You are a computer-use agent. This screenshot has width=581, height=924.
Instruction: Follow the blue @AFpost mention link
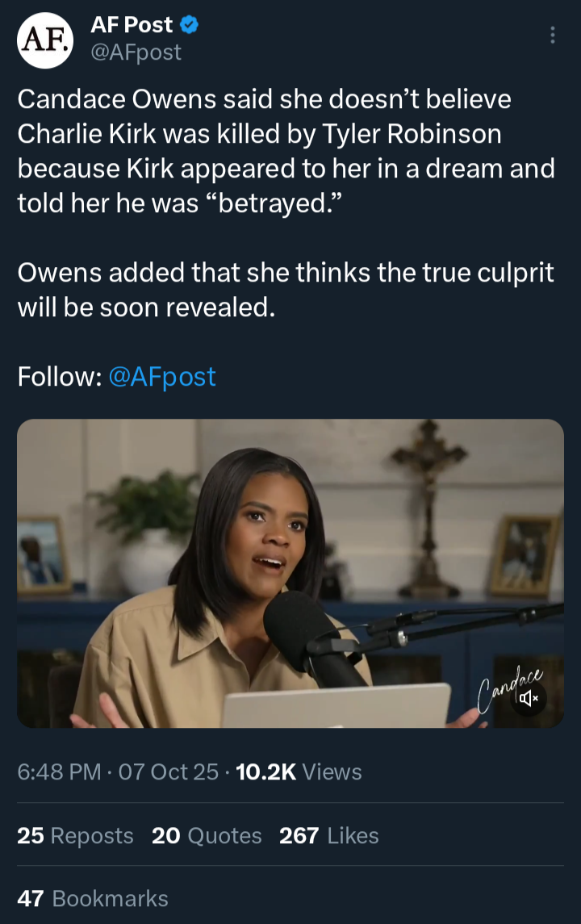(162, 376)
